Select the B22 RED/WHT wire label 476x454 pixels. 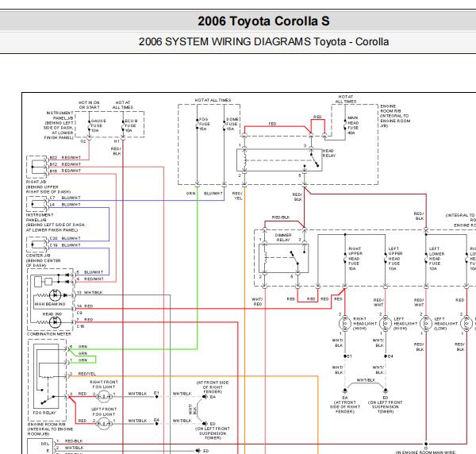(x=65, y=157)
